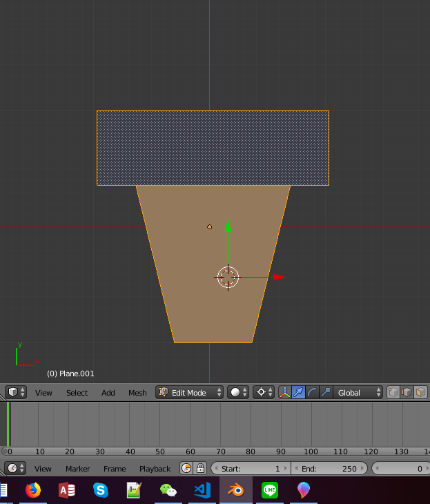Open the notepad editor taskbar icon
This screenshot has height=504, width=430.
click(134, 490)
